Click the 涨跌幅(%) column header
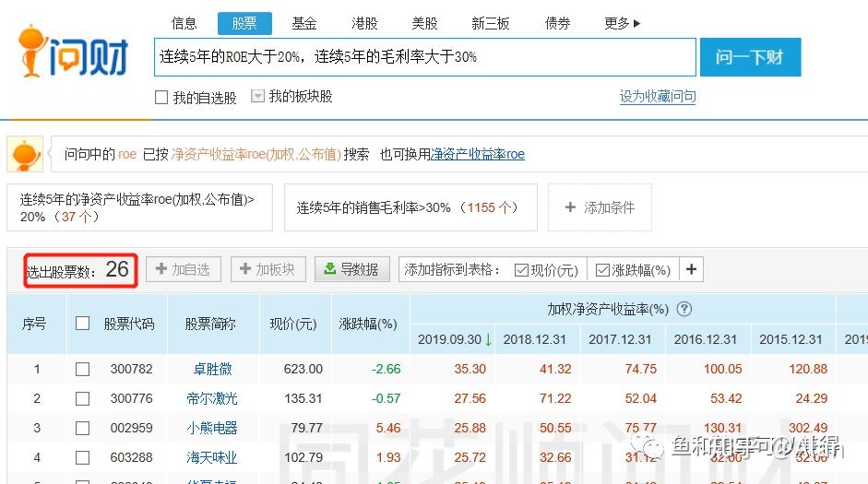The width and height of the screenshot is (868, 484). pyautogui.click(x=368, y=324)
